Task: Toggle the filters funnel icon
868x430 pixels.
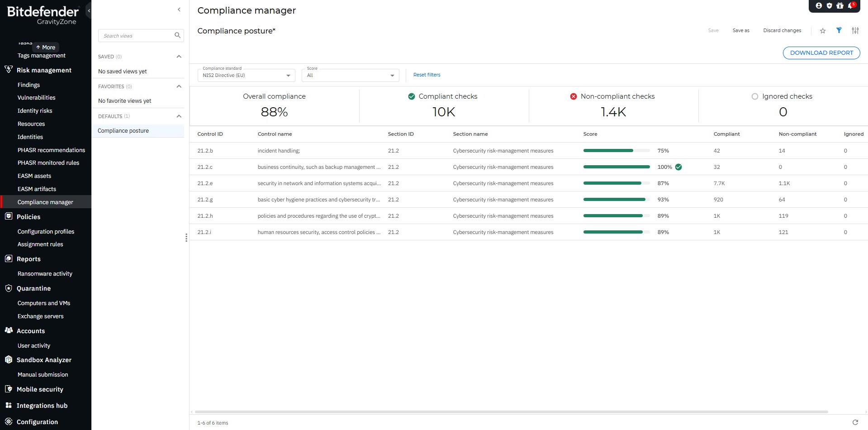Action: (x=839, y=30)
